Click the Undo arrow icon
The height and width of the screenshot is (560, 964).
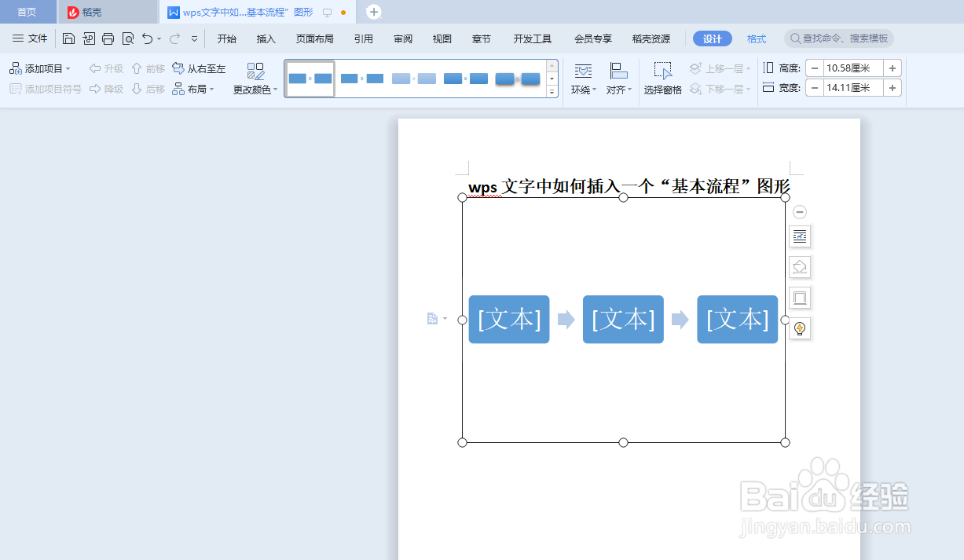click(147, 38)
